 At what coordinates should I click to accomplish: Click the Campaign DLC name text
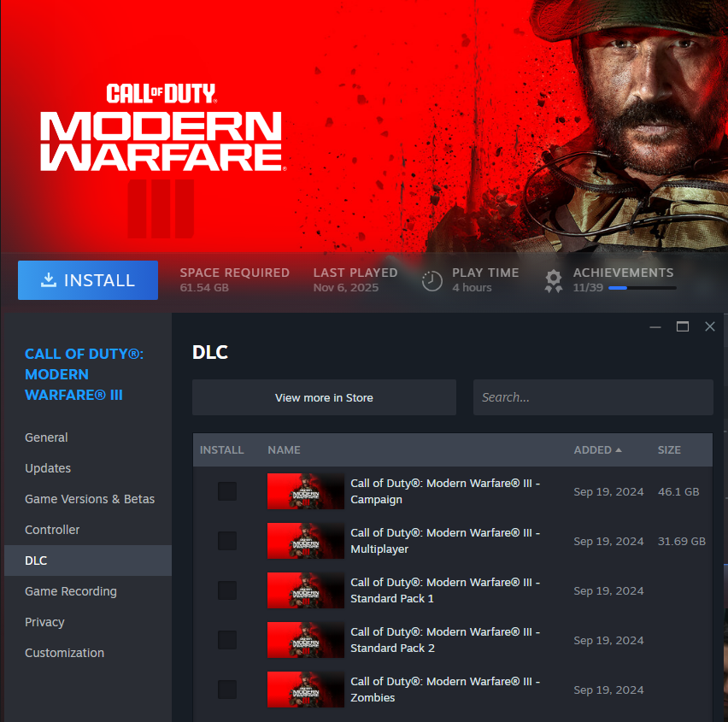445,491
